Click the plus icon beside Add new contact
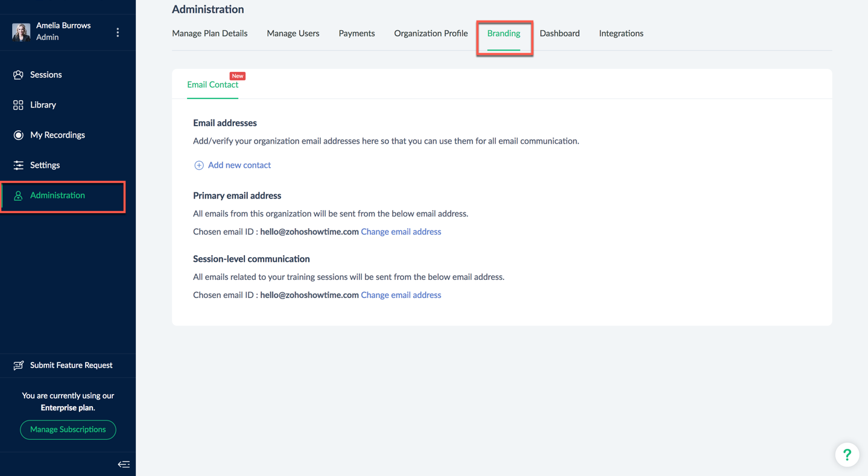The height and width of the screenshot is (476, 868). (x=198, y=165)
